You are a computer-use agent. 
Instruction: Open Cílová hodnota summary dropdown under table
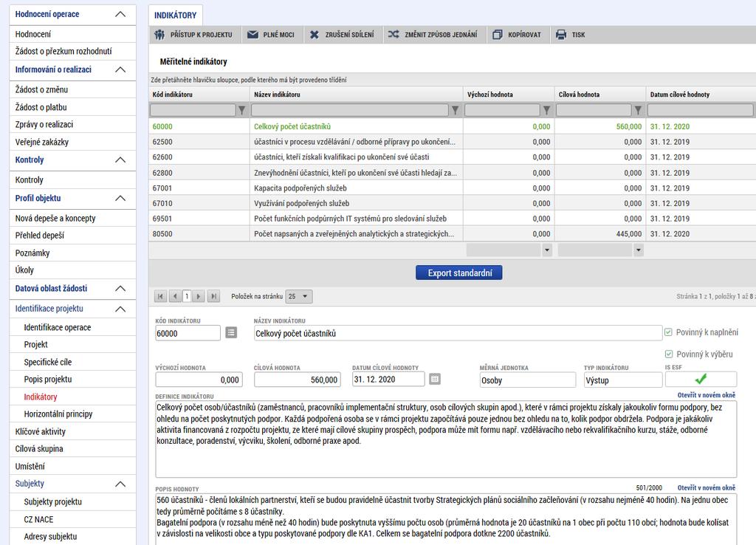[639, 250]
